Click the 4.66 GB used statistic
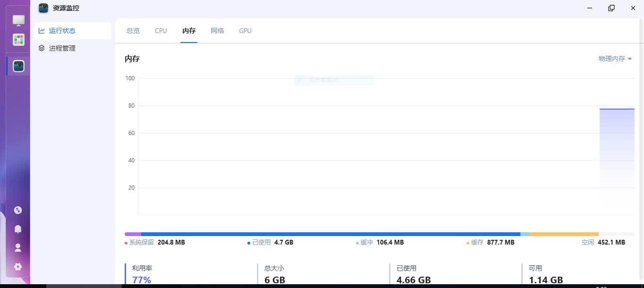The image size is (644, 288). [414, 280]
